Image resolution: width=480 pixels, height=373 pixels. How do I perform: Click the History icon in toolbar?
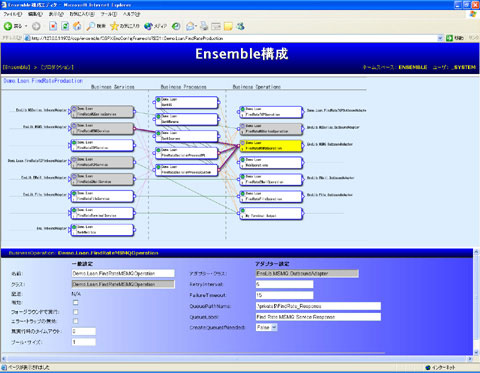176,26
